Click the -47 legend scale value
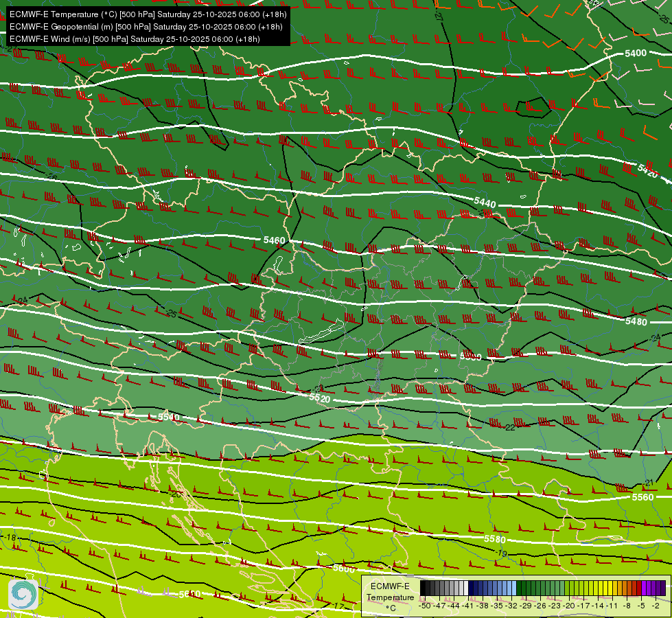Image resolution: width=672 pixels, height=618 pixels. [440, 606]
